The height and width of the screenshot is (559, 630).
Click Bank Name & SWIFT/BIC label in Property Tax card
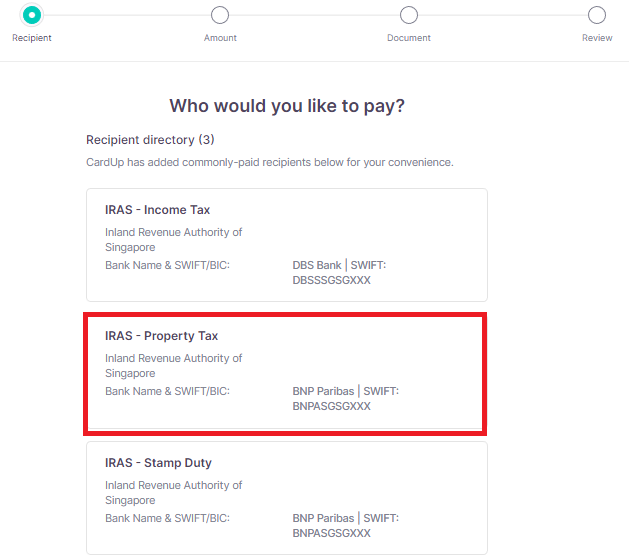pyautogui.click(x=167, y=391)
